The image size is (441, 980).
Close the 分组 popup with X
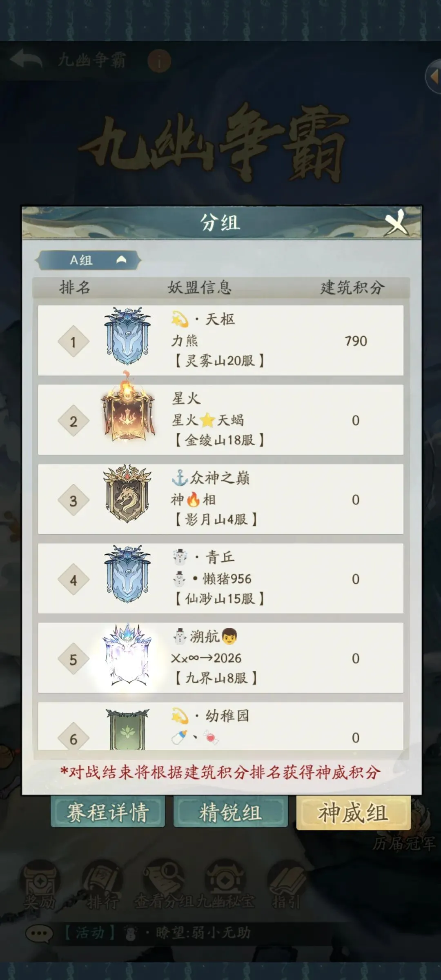[x=395, y=223]
